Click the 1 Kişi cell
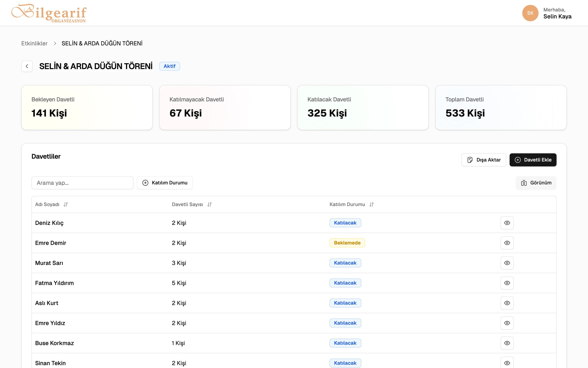 tap(178, 343)
